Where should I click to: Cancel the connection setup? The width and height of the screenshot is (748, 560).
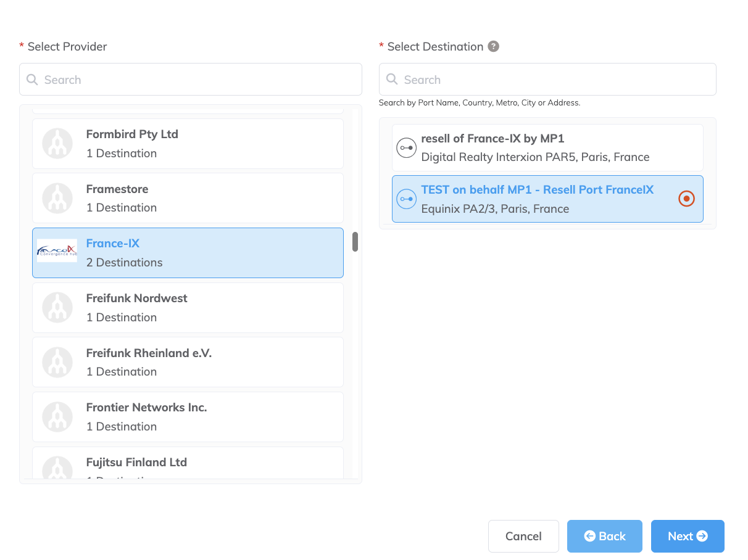523,536
